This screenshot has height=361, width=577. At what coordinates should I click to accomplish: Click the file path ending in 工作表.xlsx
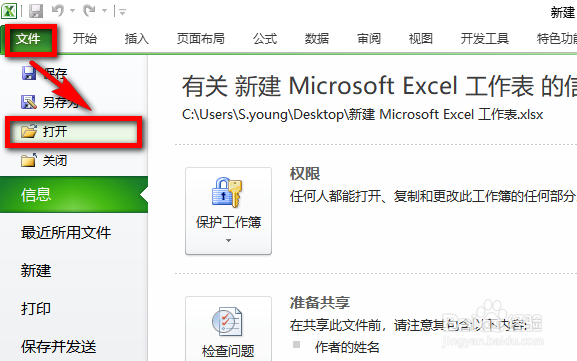point(362,114)
